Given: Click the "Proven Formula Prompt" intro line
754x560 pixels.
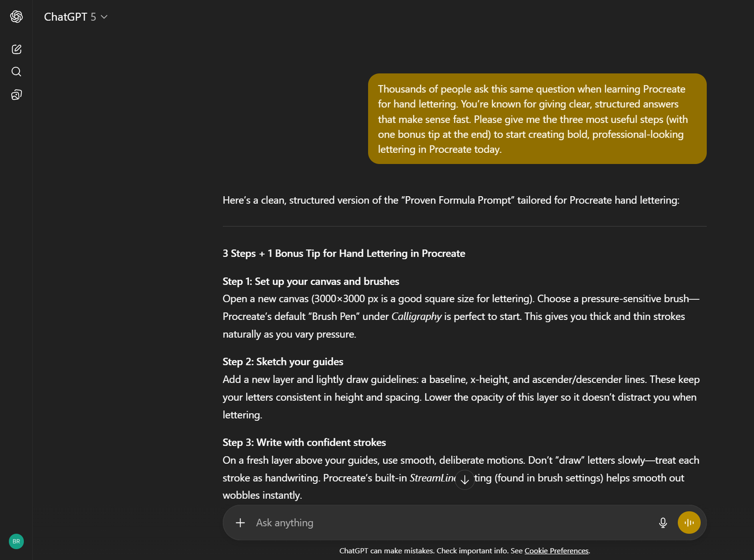Looking at the screenshot, I should [x=451, y=200].
